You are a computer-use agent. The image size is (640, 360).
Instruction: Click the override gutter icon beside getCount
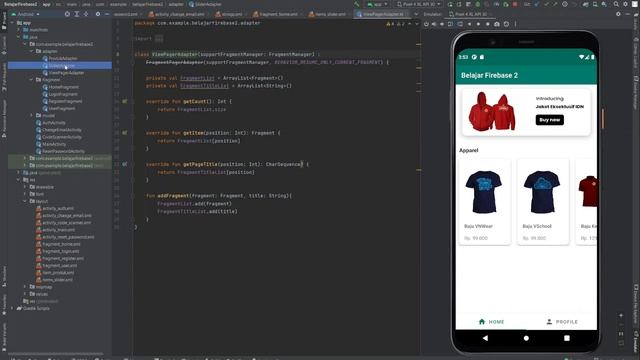tap(124, 101)
